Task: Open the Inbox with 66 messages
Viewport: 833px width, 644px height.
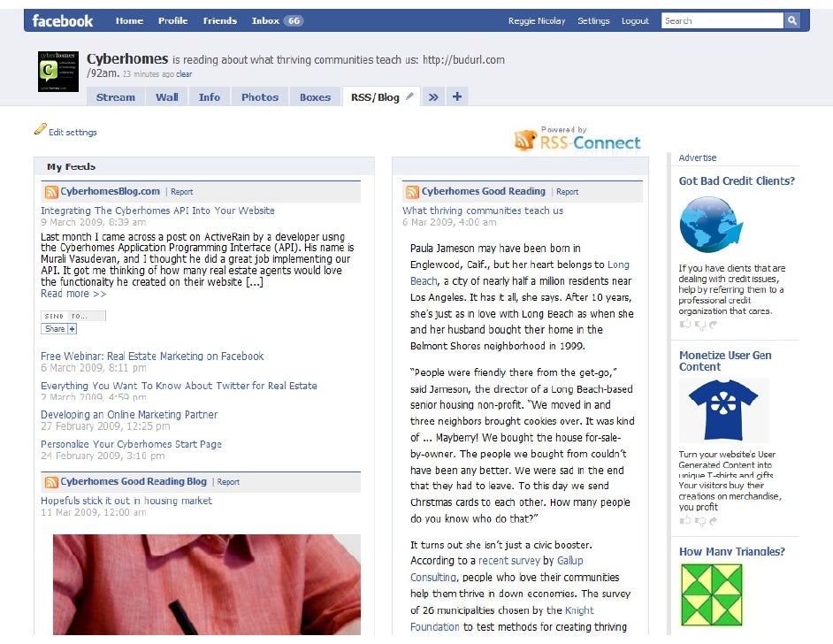Action: point(278,20)
